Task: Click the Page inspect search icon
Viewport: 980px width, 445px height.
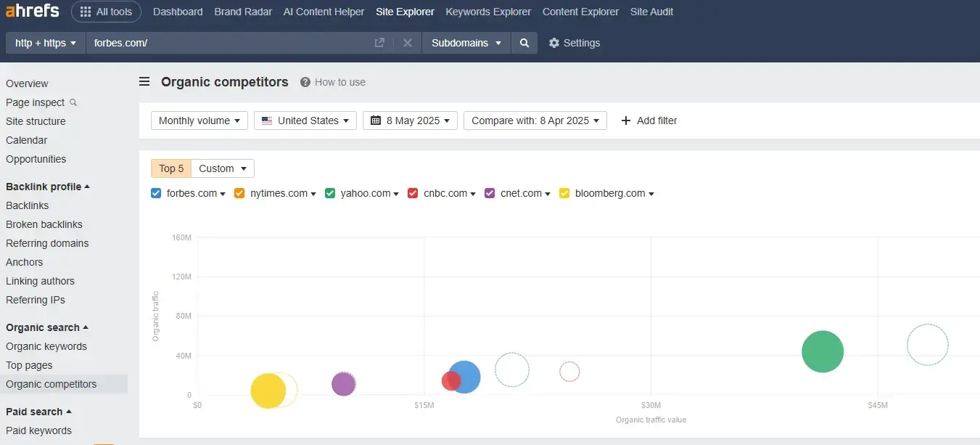Action: tap(73, 102)
